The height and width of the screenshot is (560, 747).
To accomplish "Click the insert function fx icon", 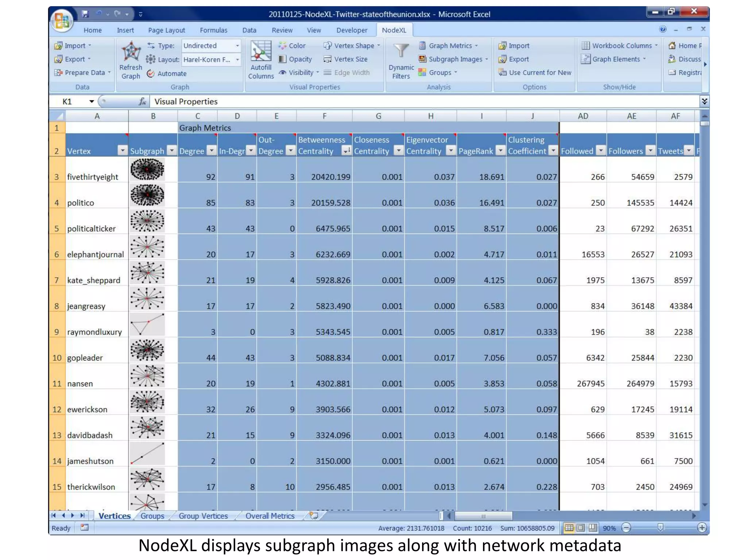I will point(143,101).
